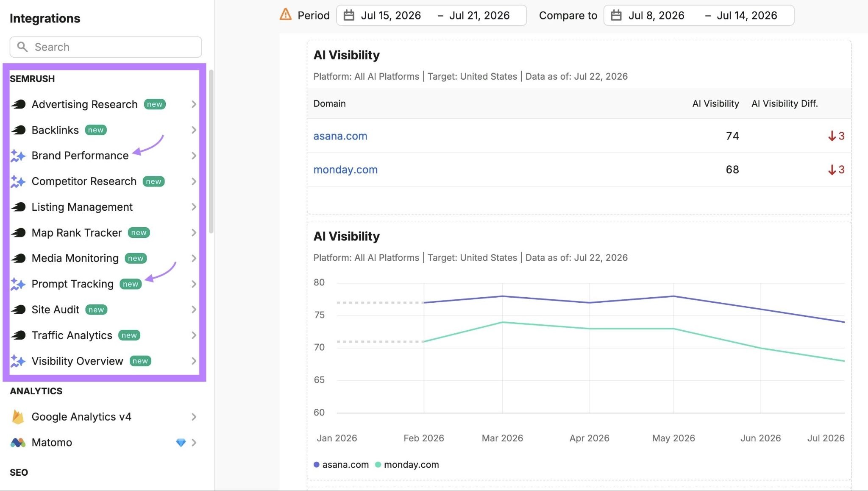Click the red down arrow in monday.com row
The height and width of the screenshot is (491, 868).
tap(832, 170)
